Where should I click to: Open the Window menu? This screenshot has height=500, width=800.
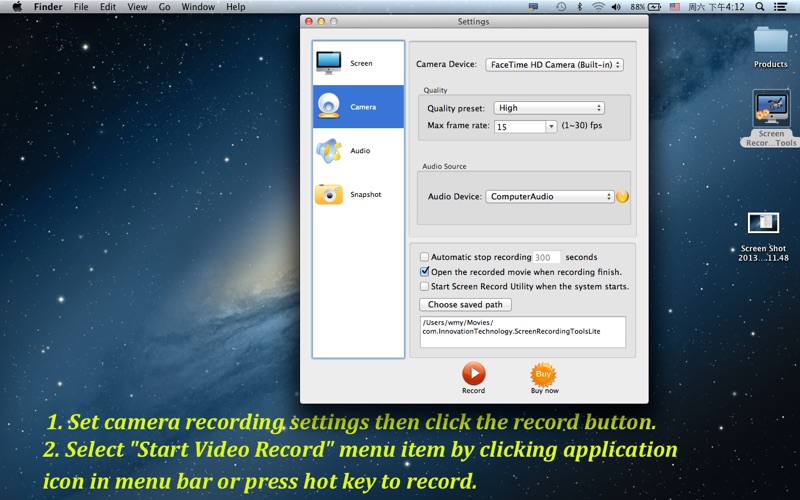coord(198,7)
